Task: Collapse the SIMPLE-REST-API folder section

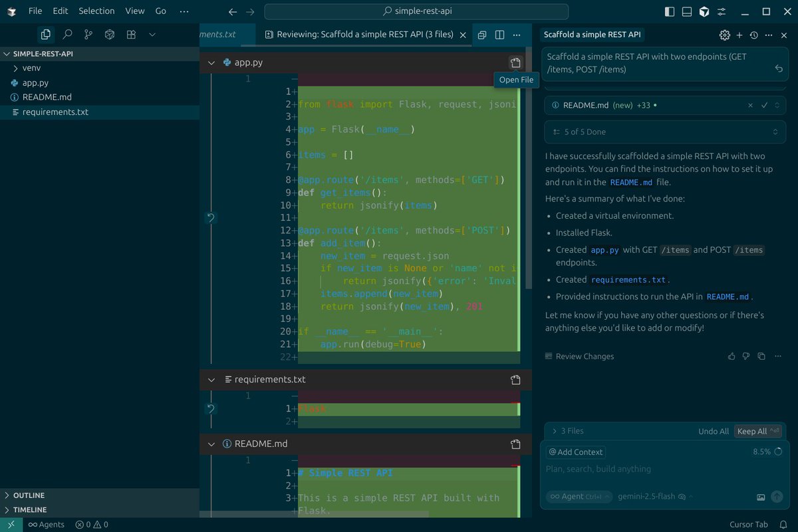Action: coord(100,54)
